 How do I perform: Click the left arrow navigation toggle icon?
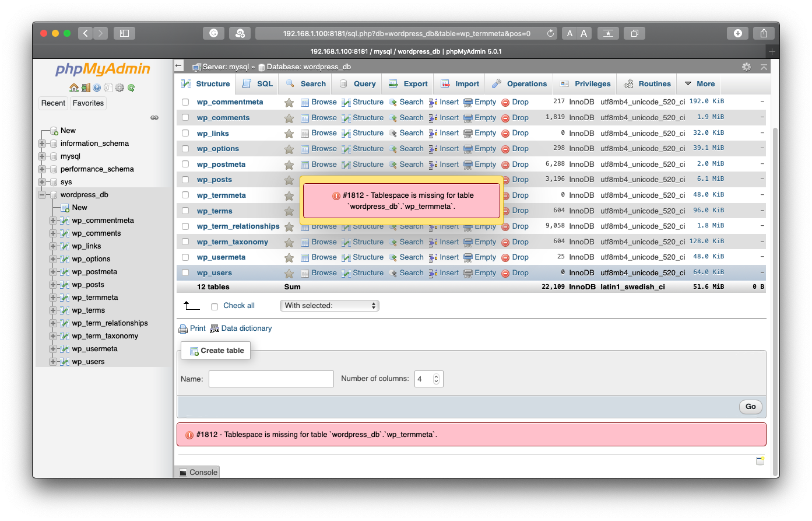(179, 66)
